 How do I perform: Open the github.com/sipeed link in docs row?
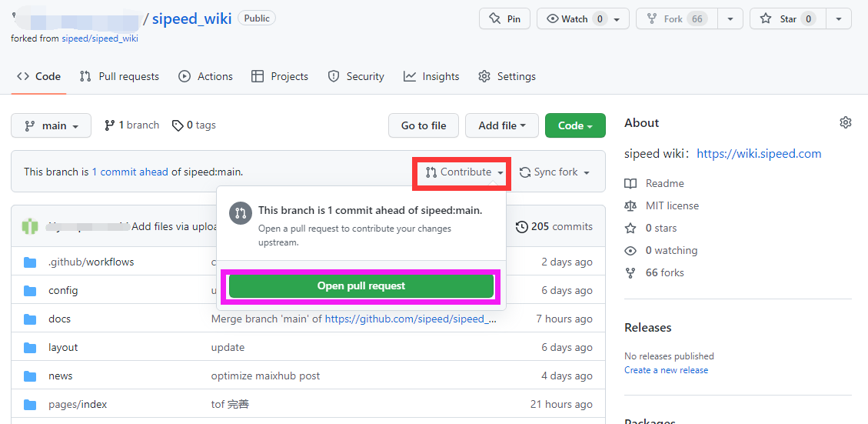click(x=411, y=319)
